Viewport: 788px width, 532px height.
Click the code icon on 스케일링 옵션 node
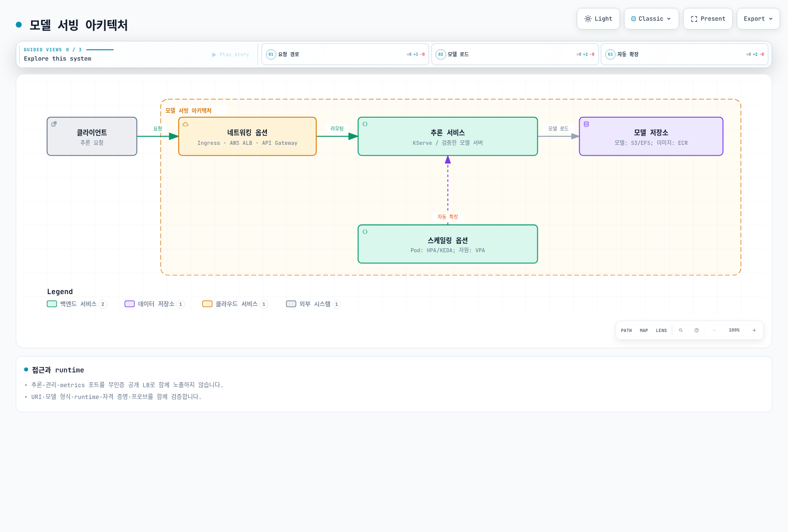(x=365, y=232)
